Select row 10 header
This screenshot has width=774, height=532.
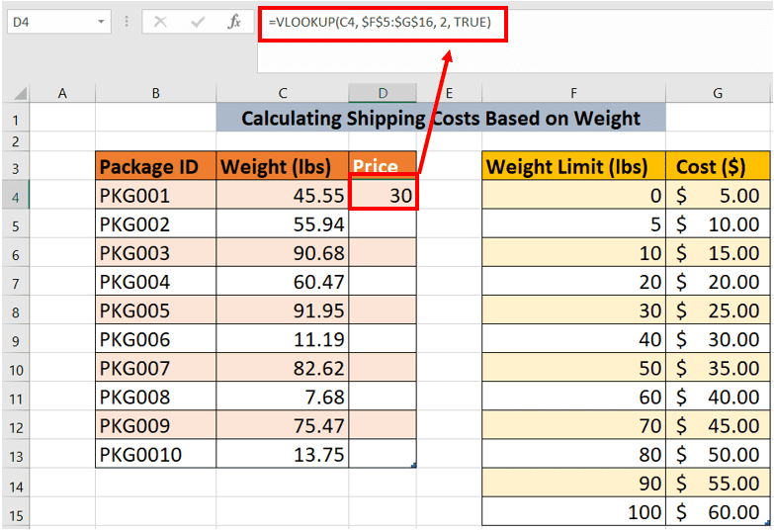click(x=15, y=369)
